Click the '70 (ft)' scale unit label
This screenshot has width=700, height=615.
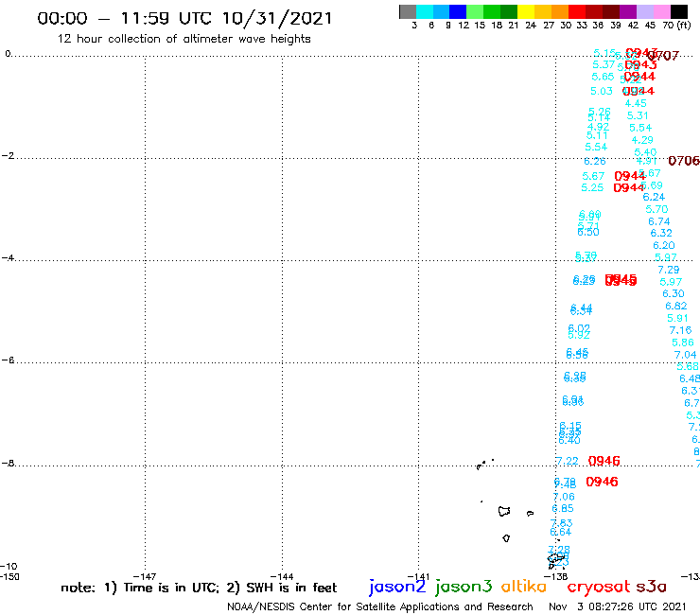coord(676,26)
